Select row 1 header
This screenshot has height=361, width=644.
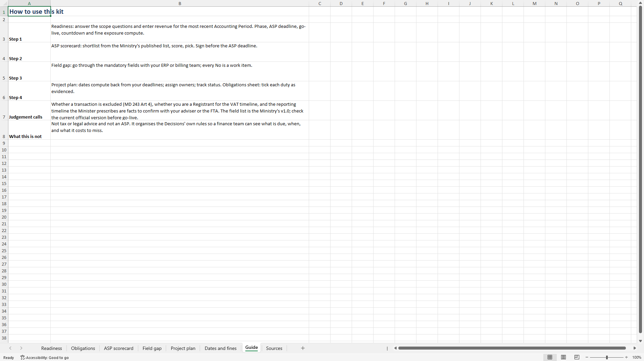click(x=4, y=11)
